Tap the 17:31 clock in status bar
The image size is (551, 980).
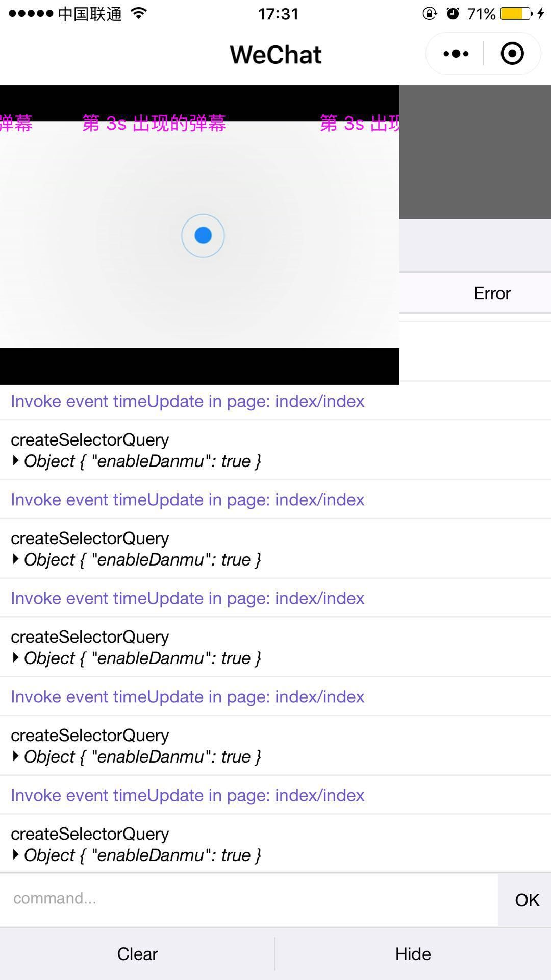(278, 14)
